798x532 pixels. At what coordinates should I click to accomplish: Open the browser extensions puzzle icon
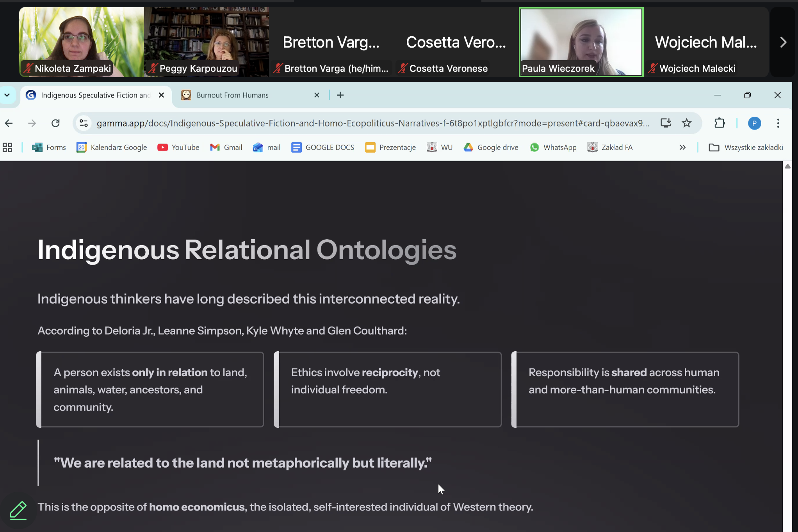[719, 123]
